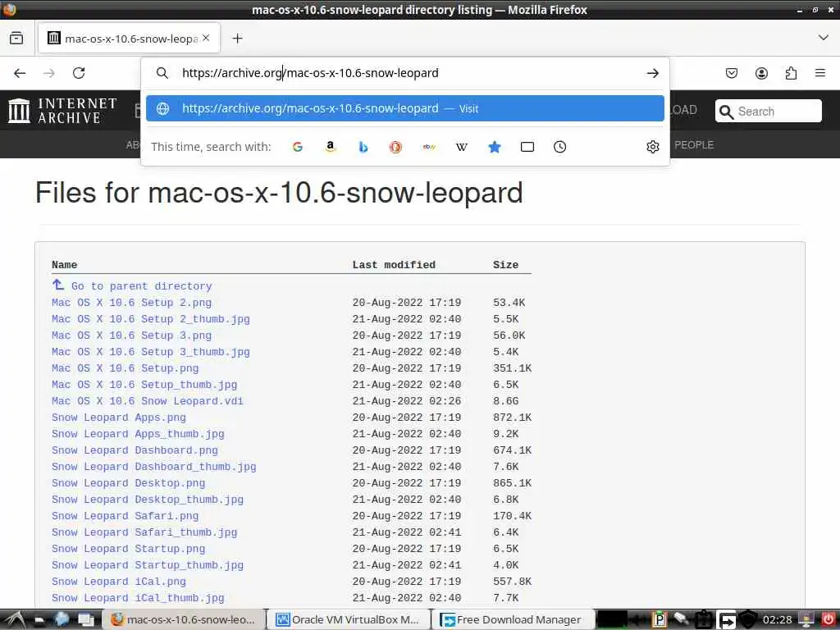Screen dimensions: 840x630
Task: Click the Last modified column header
Action: (394, 265)
